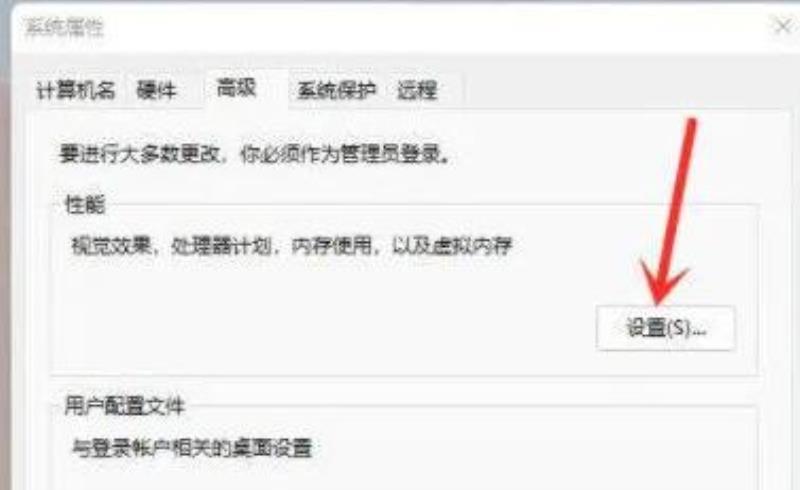Open the 计算机名 tab
This screenshot has width=800, height=490.
click(76, 90)
